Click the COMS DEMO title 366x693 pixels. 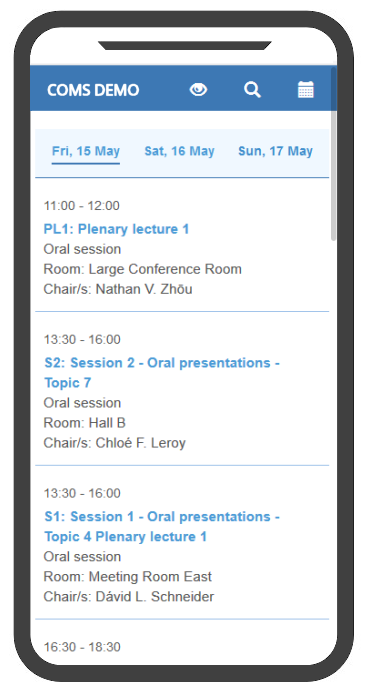pos(93,90)
